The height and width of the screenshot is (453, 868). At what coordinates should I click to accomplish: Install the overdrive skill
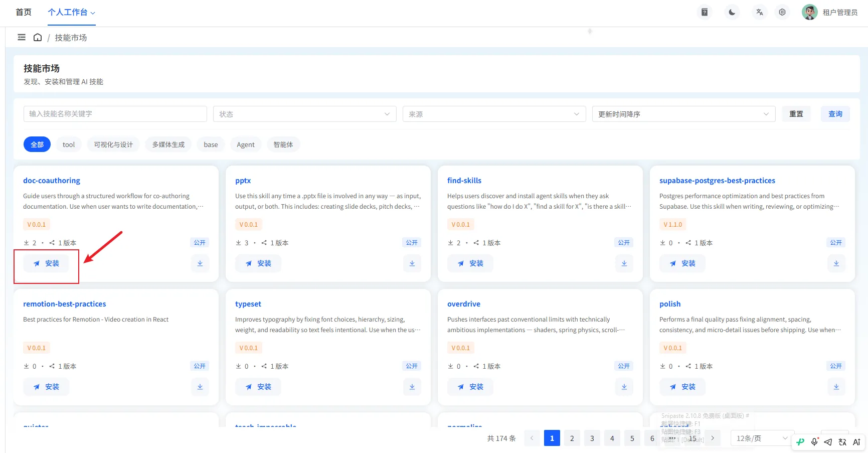click(x=470, y=387)
